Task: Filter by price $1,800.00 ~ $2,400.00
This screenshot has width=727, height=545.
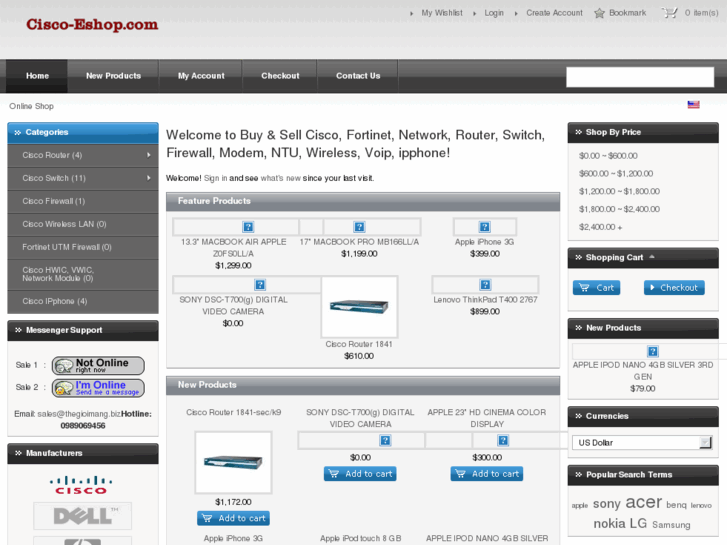Action: tap(619, 209)
